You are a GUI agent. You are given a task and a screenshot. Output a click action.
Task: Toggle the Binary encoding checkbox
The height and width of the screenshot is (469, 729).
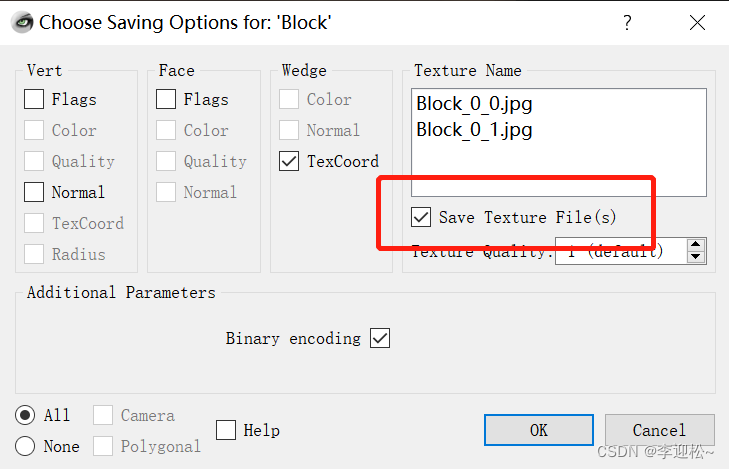point(380,338)
